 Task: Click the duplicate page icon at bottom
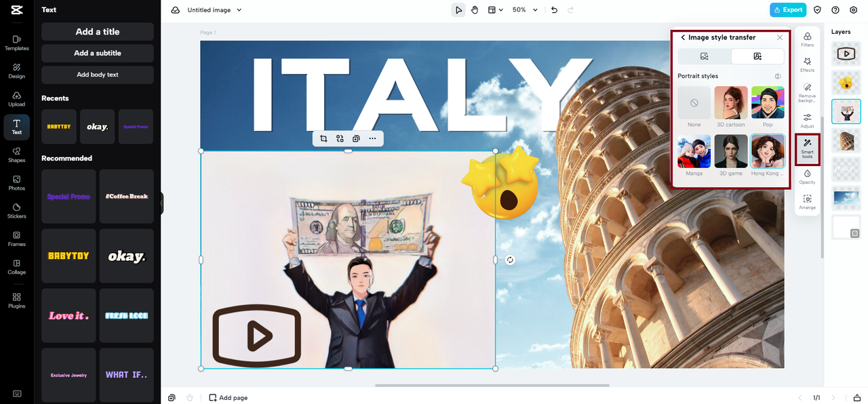click(172, 398)
